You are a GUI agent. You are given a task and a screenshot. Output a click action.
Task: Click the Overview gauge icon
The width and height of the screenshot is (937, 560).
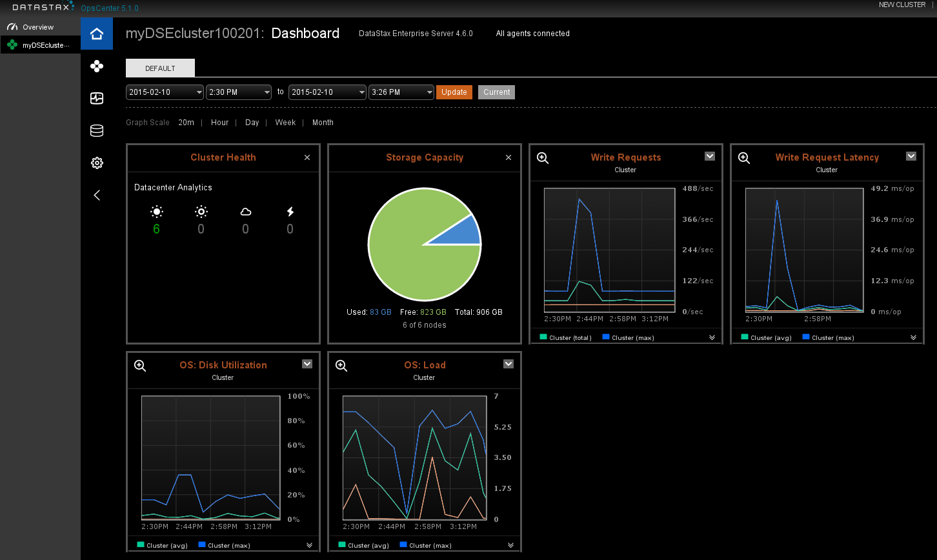click(12, 27)
